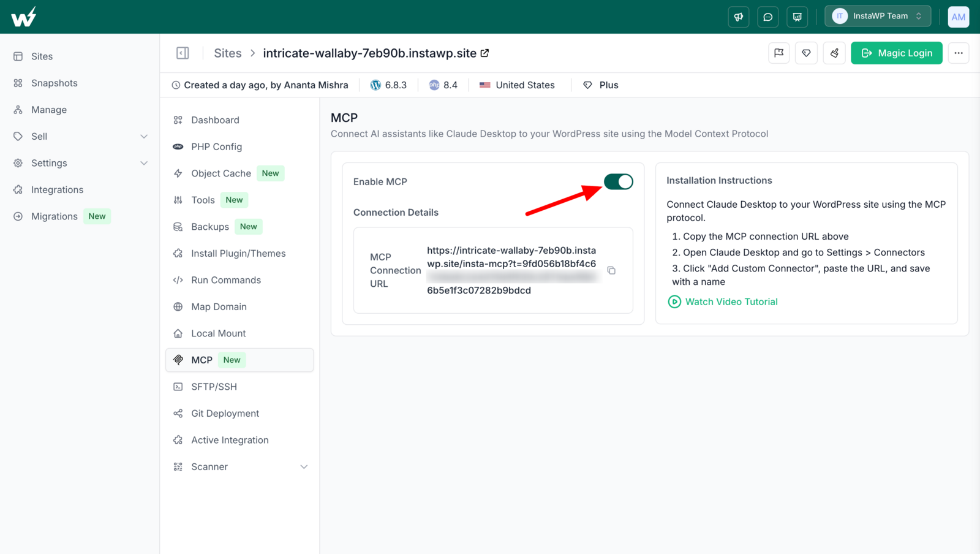Open the InstaWP Team switcher dropdown
980x554 pixels.
[878, 17]
